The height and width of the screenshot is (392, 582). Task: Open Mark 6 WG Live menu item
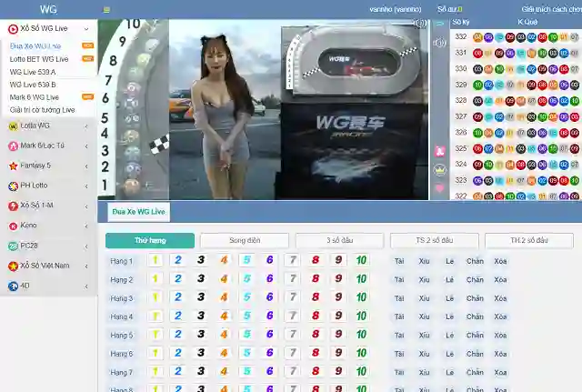(35, 97)
